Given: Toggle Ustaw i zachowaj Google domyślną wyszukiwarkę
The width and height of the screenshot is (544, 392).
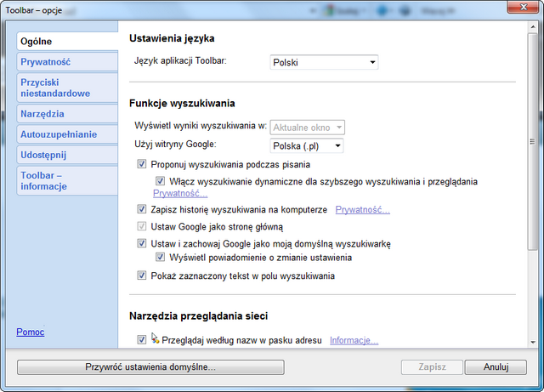Looking at the screenshot, I should click(x=142, y=243).
